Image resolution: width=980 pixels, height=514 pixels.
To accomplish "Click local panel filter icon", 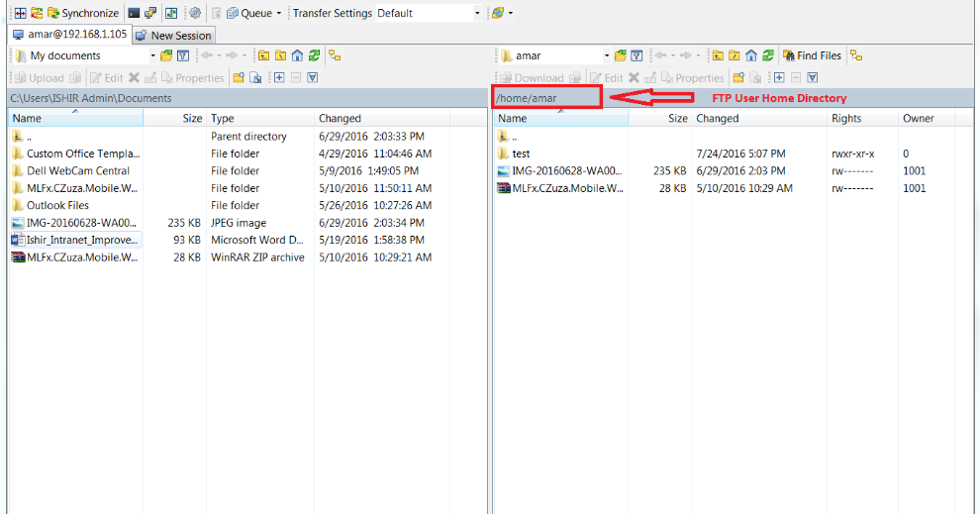I will (x=183, y=55).
